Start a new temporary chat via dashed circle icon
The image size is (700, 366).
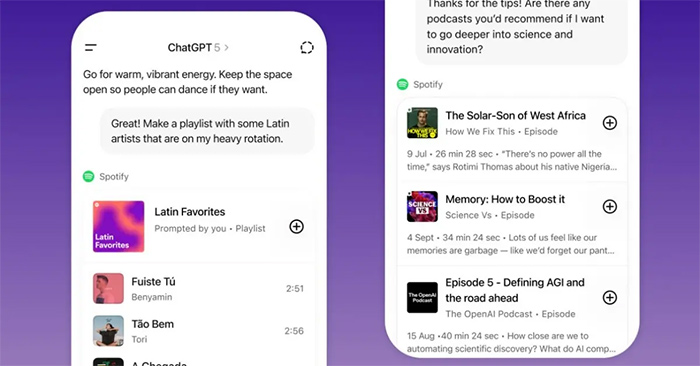coord(307,47)
